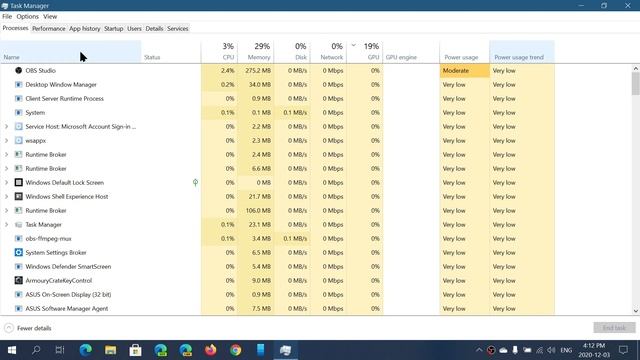Click the Task Manager process row icon
Image resolution: width=640 pixels, height=360 pixels.
[x=18, y=224]
